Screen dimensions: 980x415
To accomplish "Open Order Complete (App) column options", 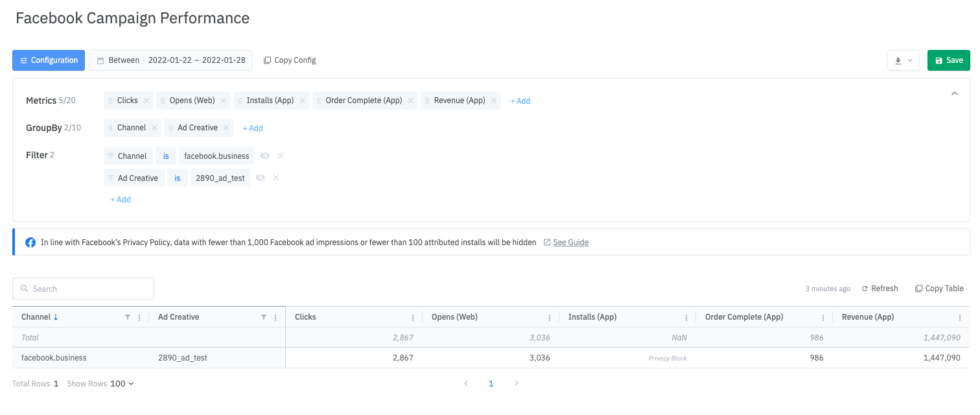I will [x=823, y=318].
